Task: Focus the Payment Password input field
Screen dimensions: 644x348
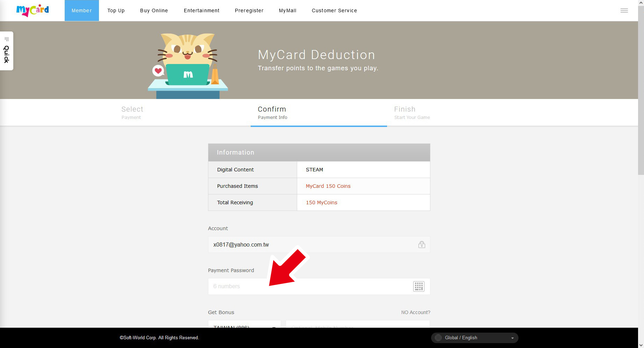Action: click(x=319, y=286)
